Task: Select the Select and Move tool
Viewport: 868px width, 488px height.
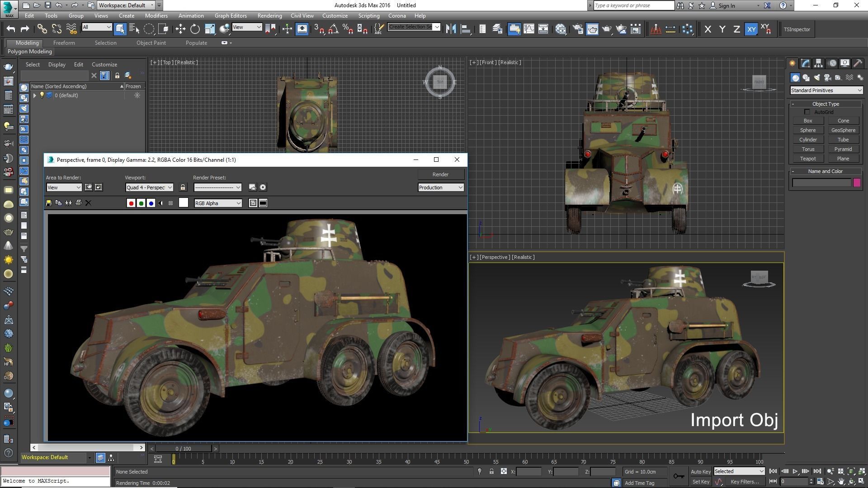Action: coord(180,29)
